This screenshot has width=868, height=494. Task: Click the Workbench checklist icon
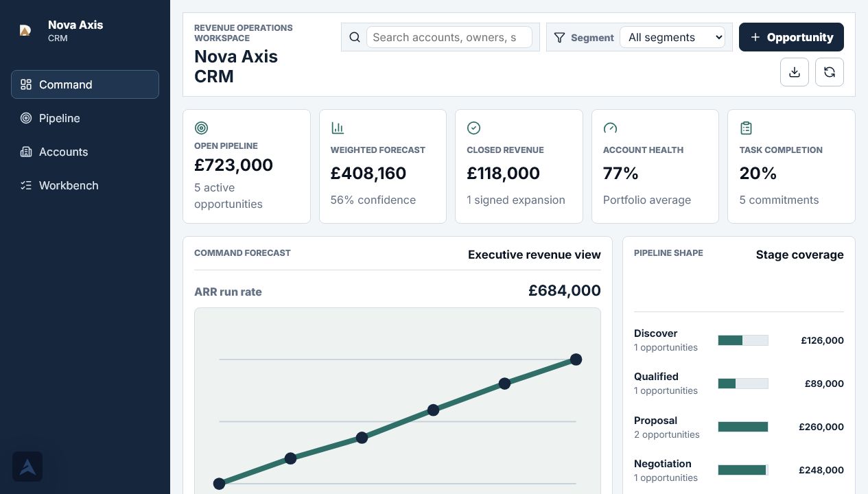[26, 185]
